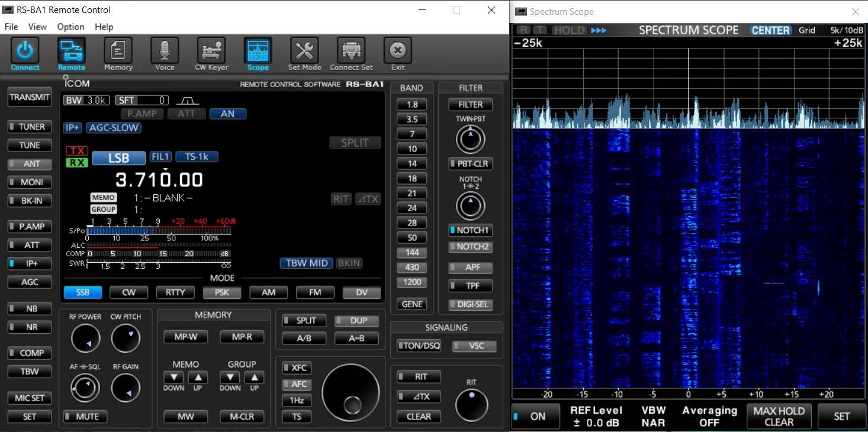
Task: Toggle NOTCH2 filter
Action: [471, 247]
